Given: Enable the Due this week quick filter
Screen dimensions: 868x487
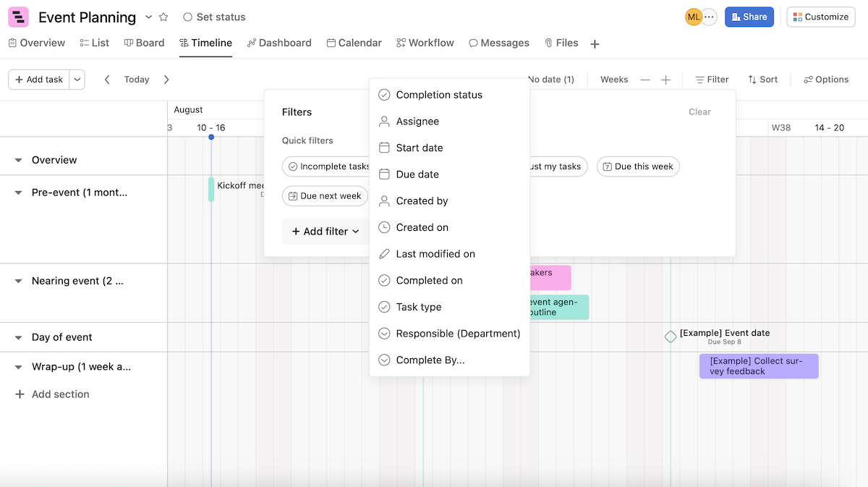Looking at the screenshot, I should tap(637, 166).
